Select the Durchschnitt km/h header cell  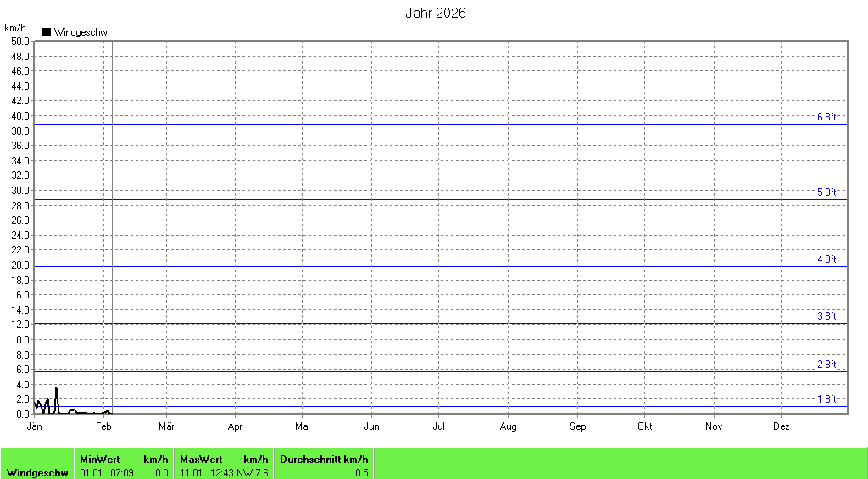(x=324, y=459)
